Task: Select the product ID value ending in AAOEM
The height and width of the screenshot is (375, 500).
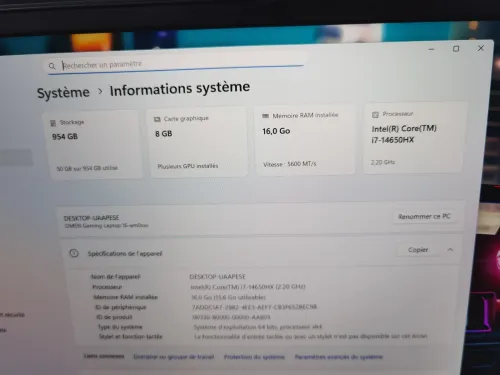Action: click(231, 317)
